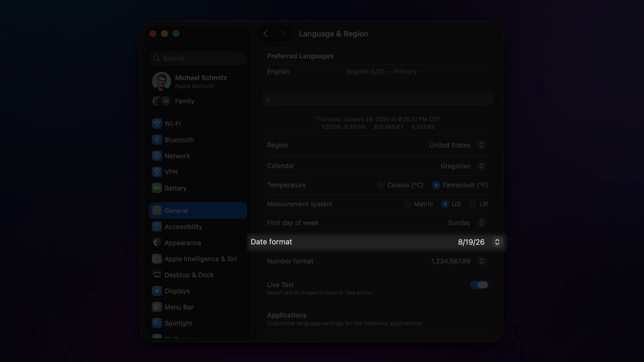Click the back navigation arrow
The image size is (644, 362).
[x=266, y=34]
